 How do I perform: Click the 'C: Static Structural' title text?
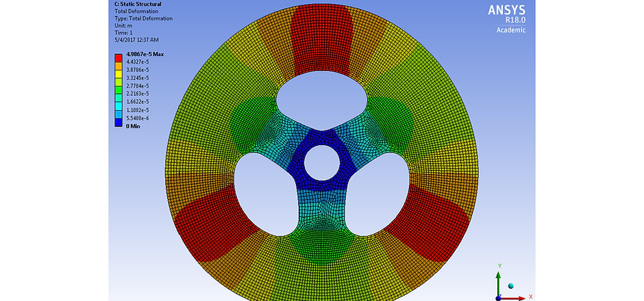tap(138, 4)
